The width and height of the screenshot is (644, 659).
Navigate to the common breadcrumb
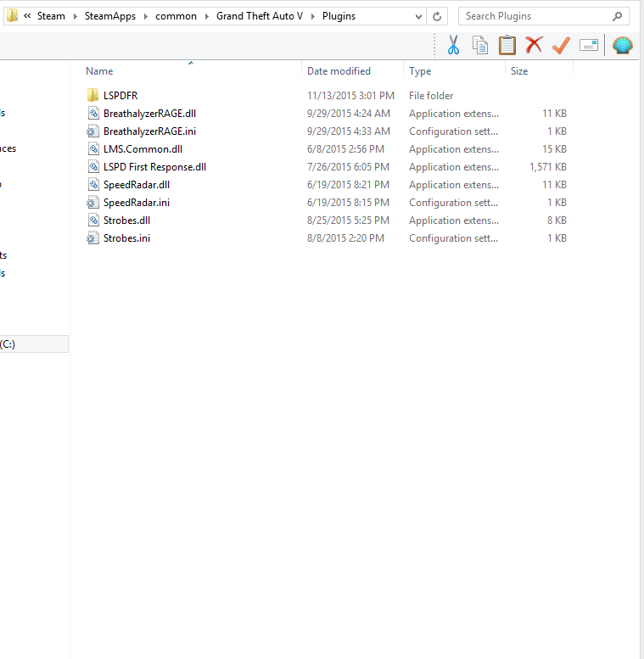[176, 16]
